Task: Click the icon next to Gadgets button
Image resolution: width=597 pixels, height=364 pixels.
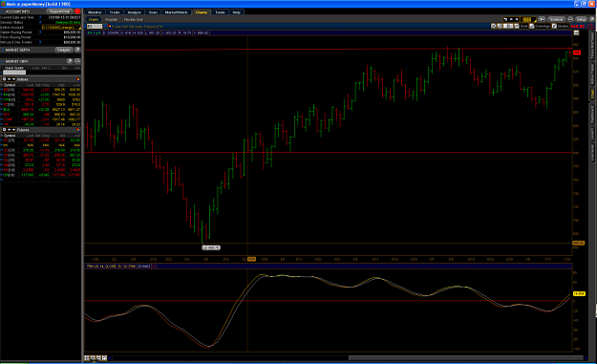Action: point(77,50)
